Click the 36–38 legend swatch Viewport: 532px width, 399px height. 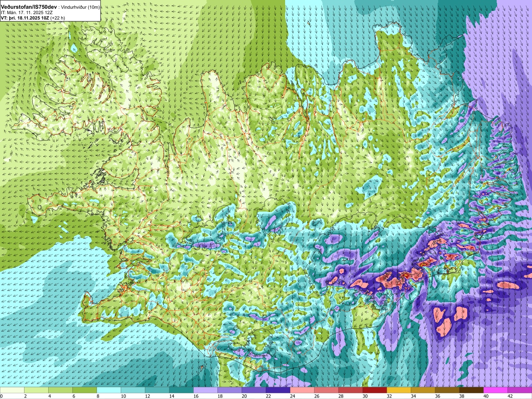pyautogui.click(x=447, y=390)
